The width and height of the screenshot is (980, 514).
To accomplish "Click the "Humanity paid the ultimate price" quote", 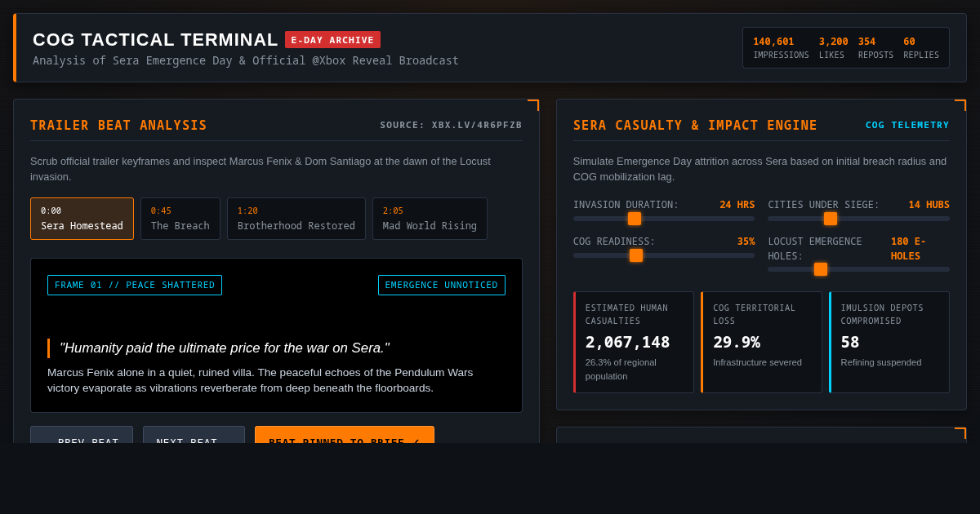I will pyautogui.click(x=225, y=348).
